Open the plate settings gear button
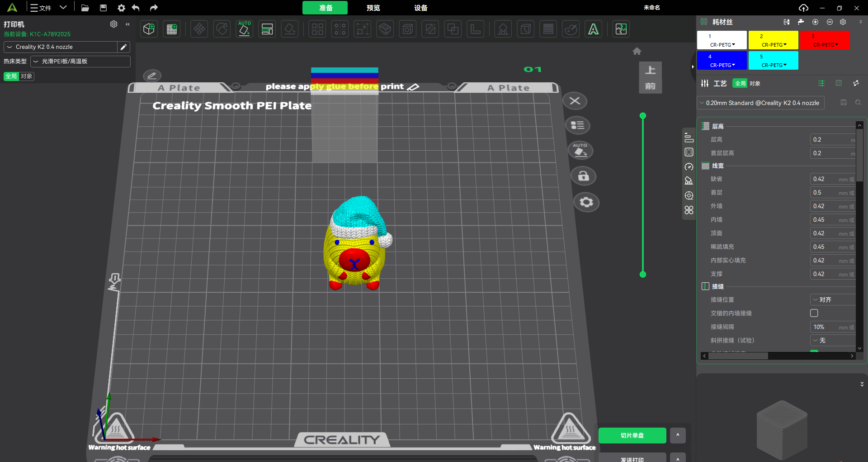Screen dimensions: 868x462 pos(586,202)
